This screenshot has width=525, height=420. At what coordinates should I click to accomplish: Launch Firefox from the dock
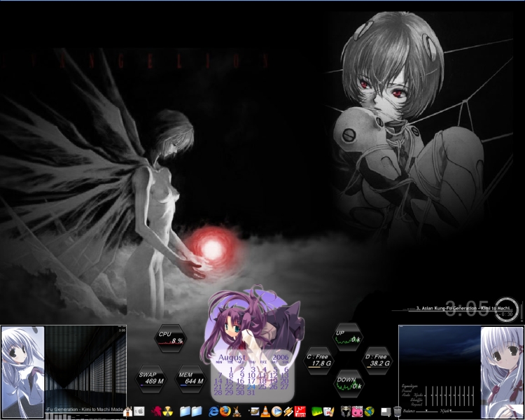coord(225,411)
